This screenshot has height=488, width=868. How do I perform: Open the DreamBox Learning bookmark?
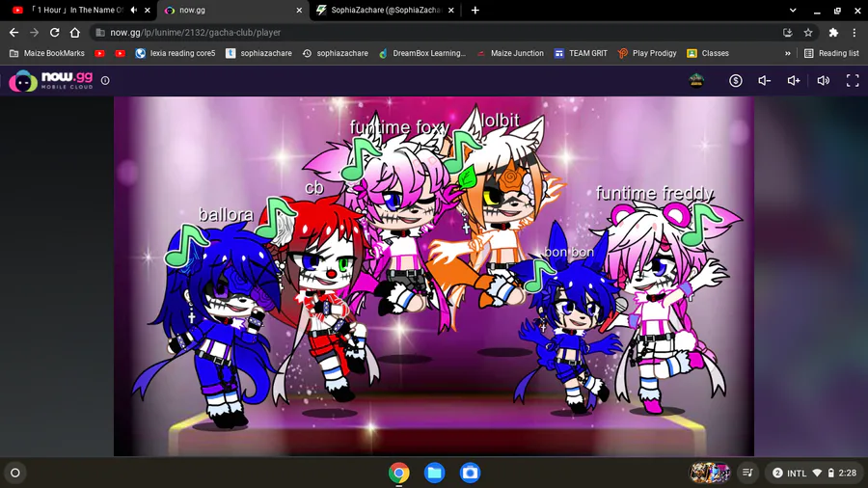click(x=421, y=53)
